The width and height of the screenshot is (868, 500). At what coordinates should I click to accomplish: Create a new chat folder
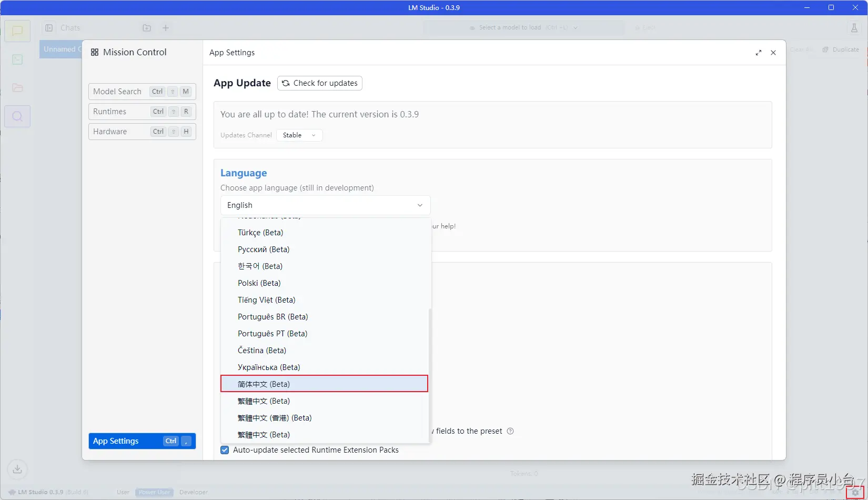pos(147,28)
